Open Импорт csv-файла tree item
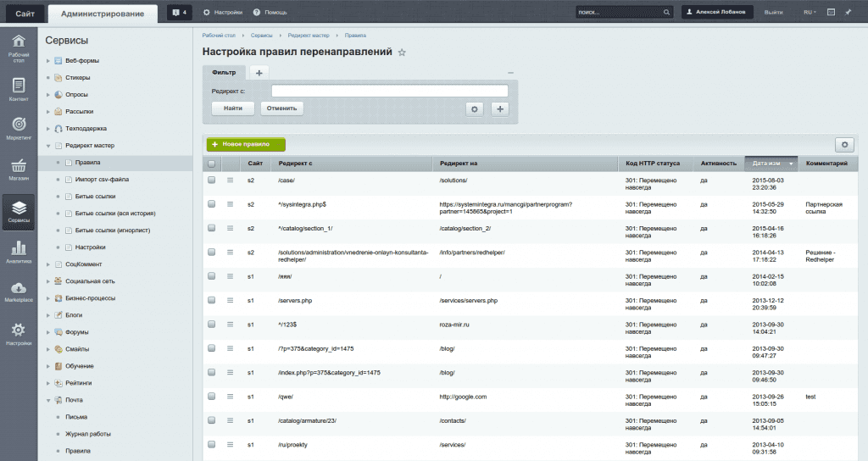 [x=102, y=180]
